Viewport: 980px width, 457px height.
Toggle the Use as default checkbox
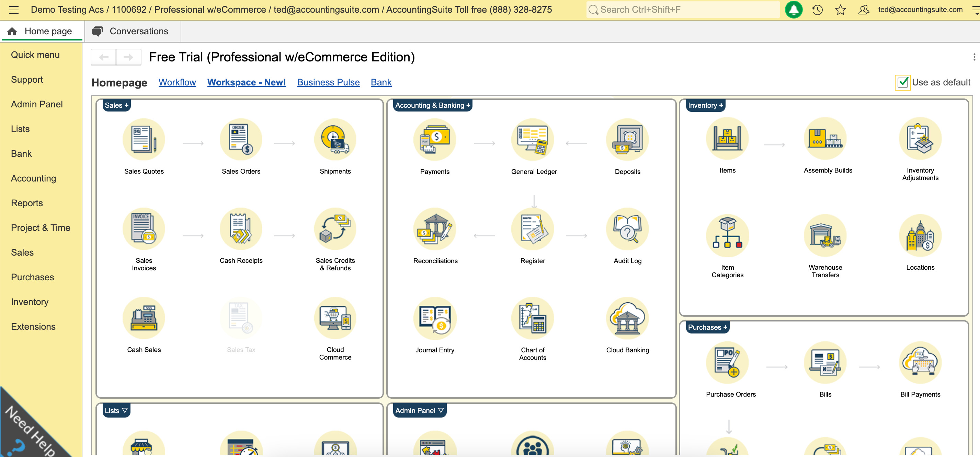902,82
